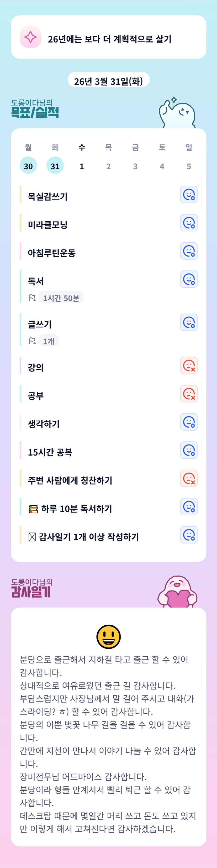217x868 pixels.
Task: Click the smiley emoji in the gratitude diary
Action: (109, 636)
